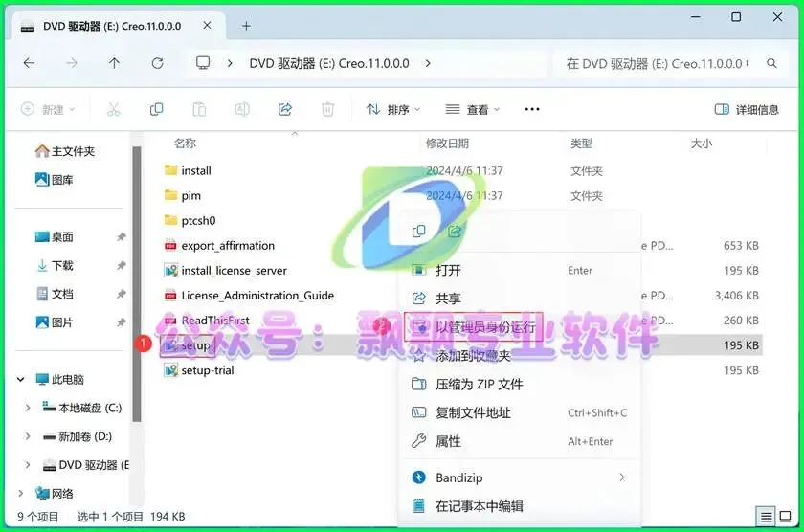Screen dimensions: 804x532
Task: Open the three-dot more options menu
Action: [x=532, y=109]
